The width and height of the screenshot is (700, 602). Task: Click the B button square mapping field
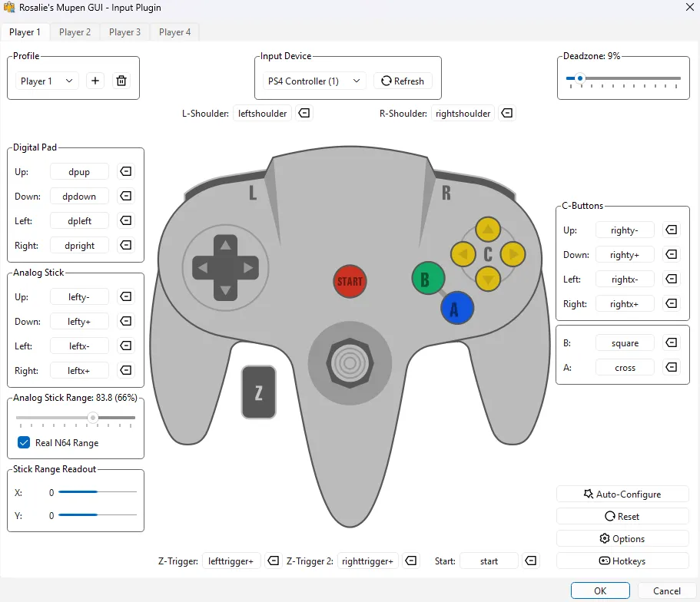625,343
